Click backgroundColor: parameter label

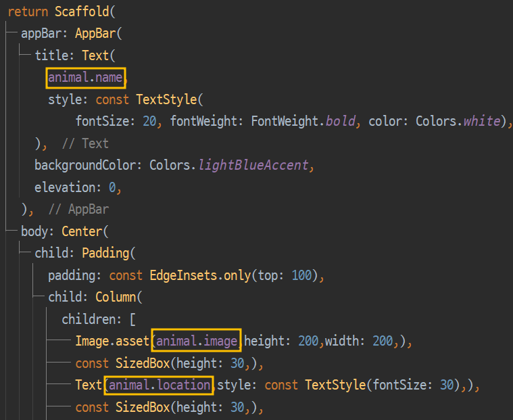(x=89, y=165)
